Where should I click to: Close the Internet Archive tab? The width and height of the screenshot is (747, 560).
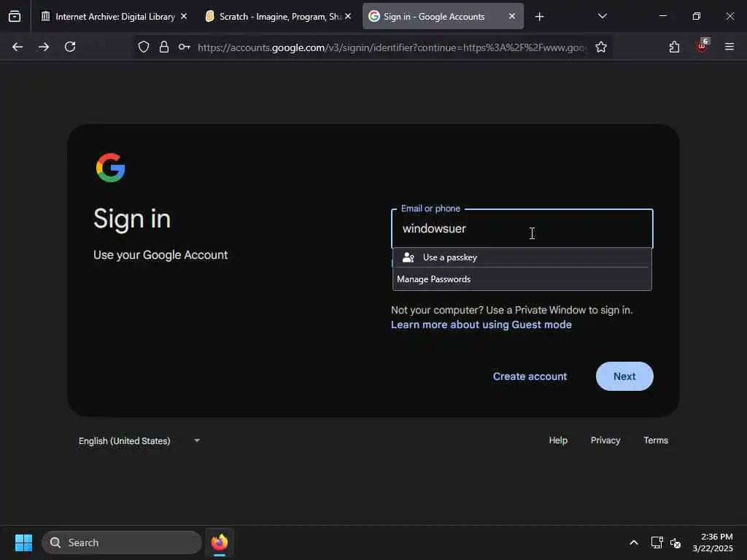(x=183, y=16)
